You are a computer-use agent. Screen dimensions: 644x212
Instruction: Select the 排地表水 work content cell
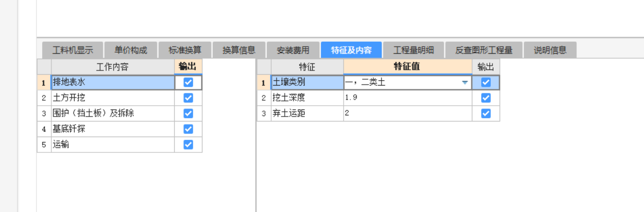[x=113, y=82]
